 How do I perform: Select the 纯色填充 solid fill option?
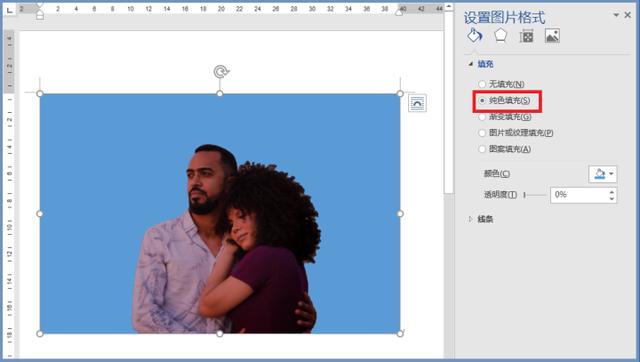point(504,100)
